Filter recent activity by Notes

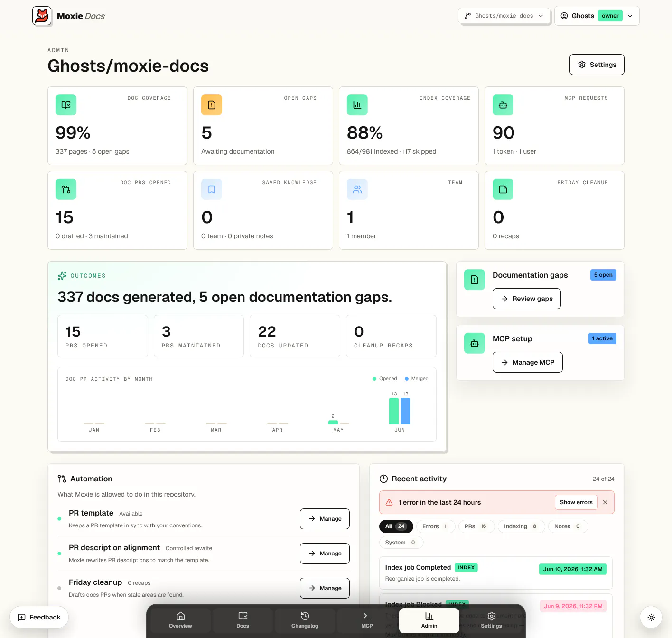[x=568, y=526]
